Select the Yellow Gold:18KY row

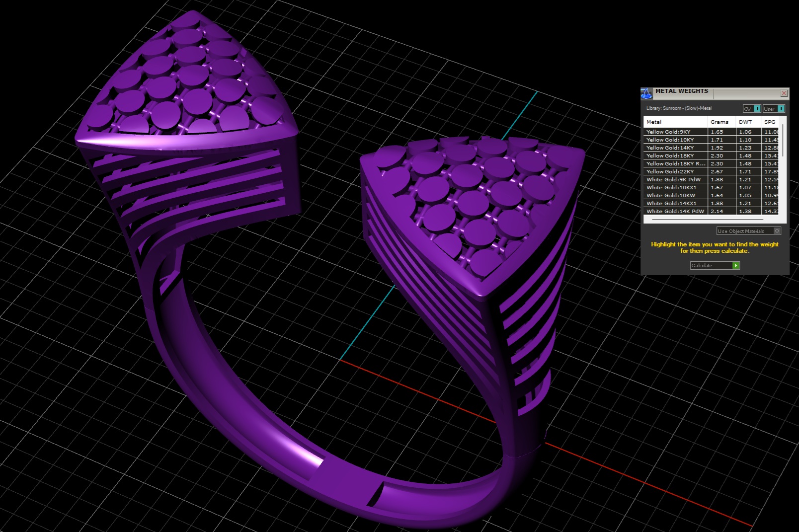pyautogui.click(x=675, y=156)
